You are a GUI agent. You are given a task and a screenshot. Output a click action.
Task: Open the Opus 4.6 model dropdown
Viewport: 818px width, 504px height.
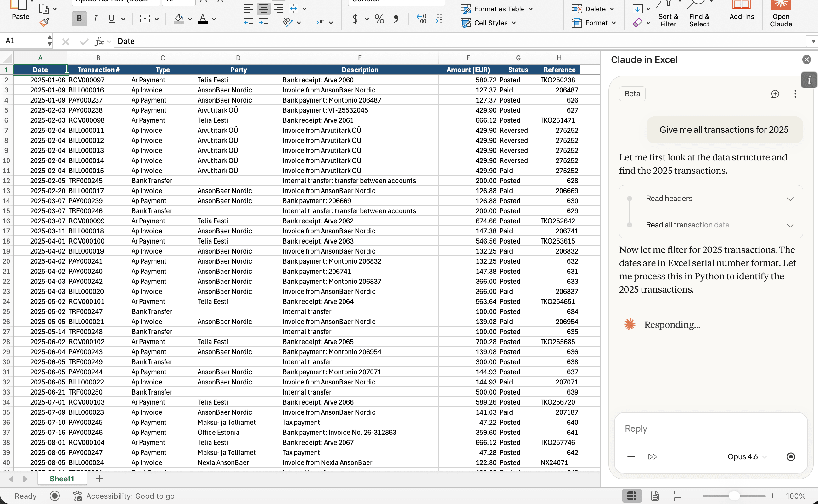point(746,457)
